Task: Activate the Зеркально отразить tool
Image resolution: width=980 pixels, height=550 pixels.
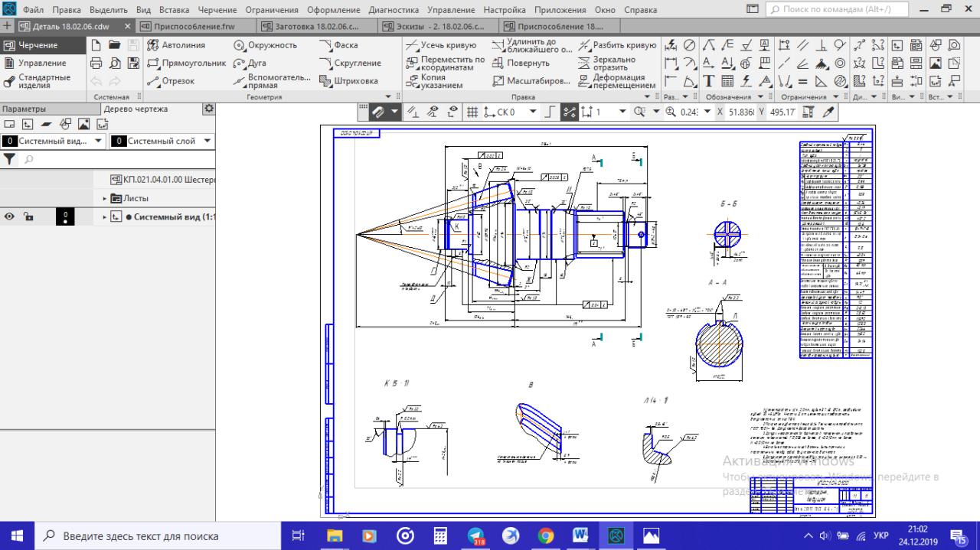Action: coord(607,63)
